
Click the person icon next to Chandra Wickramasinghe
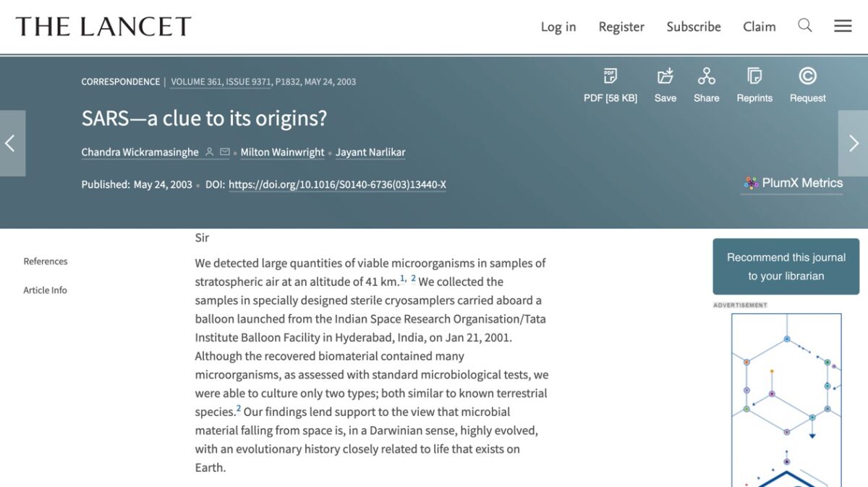tap(210, 152)
